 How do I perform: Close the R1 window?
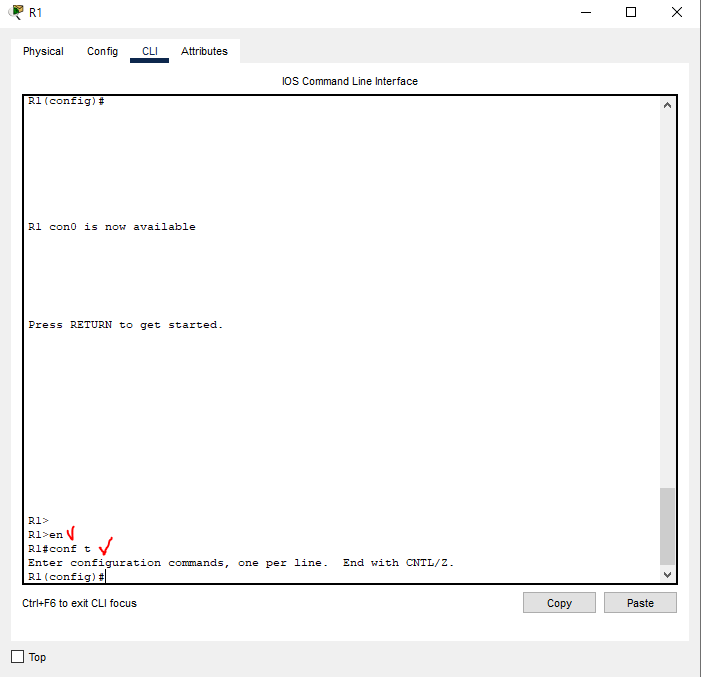(677, 13)
